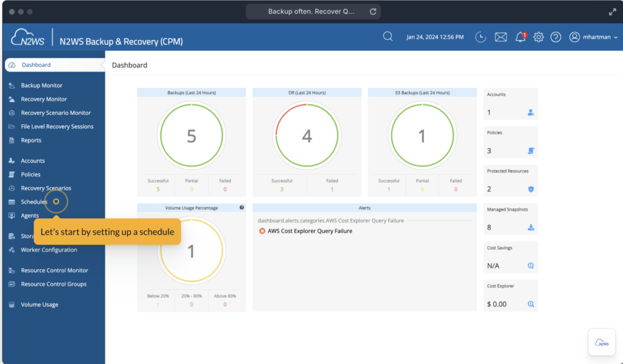Click the AWS Cost Explorer Query Failure alert
This screenshot has width=623, height=364.
click(310, 231)
